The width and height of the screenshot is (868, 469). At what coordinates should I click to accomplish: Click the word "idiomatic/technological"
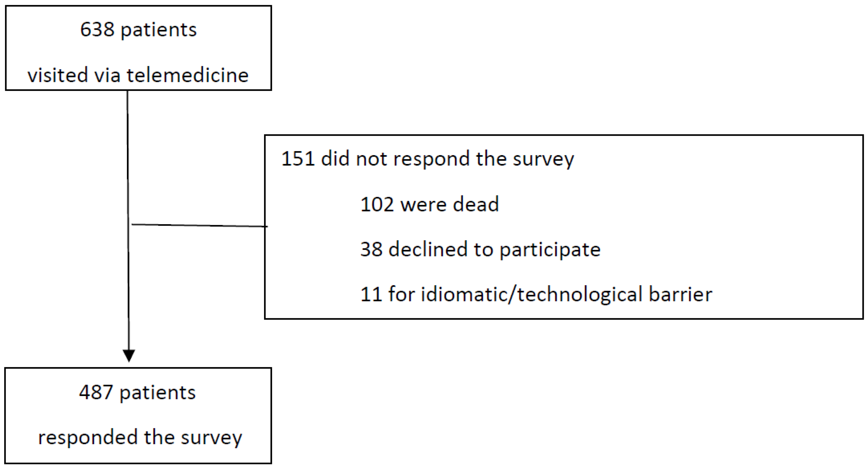click(531, 294)
